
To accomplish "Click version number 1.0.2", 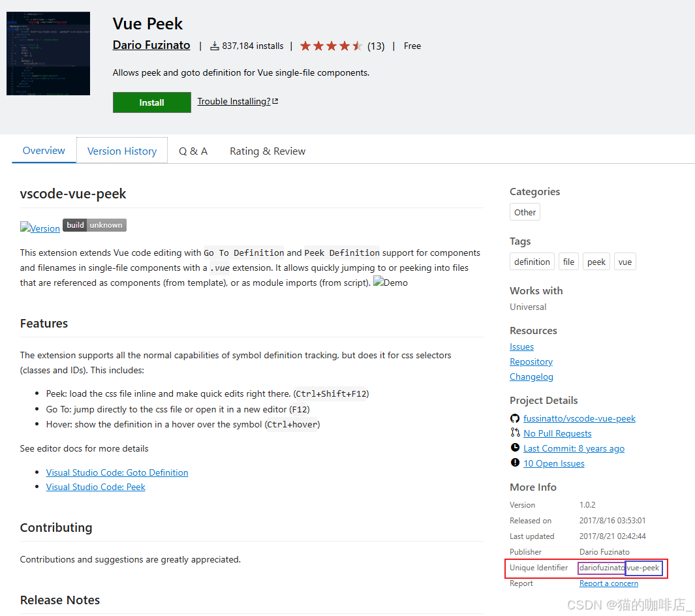I will coord(587,505).
